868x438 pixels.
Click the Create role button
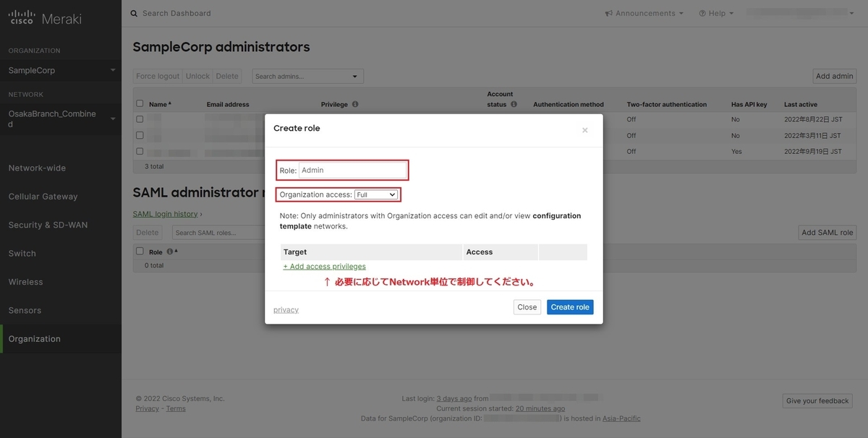pyautogui.click(x=570, y=307)
